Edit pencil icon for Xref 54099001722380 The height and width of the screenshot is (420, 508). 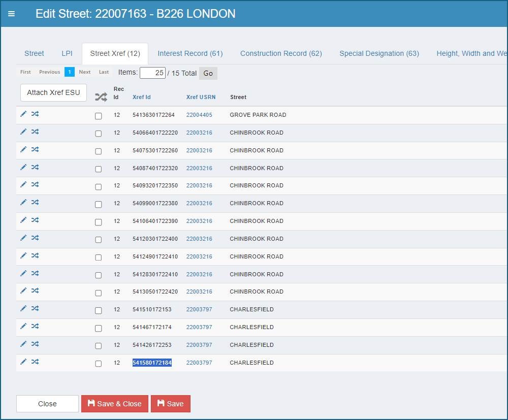coord(23,202)
